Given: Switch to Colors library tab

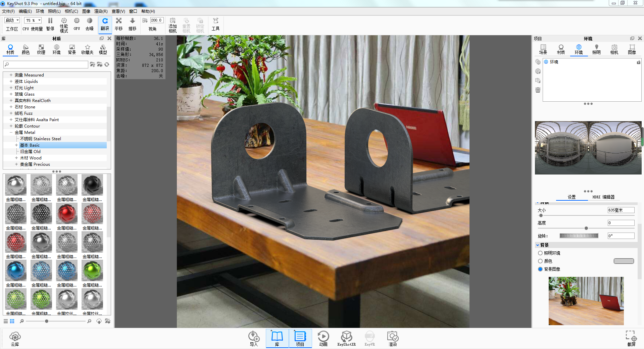Looking at the screenshot, I should click(26, 49).
